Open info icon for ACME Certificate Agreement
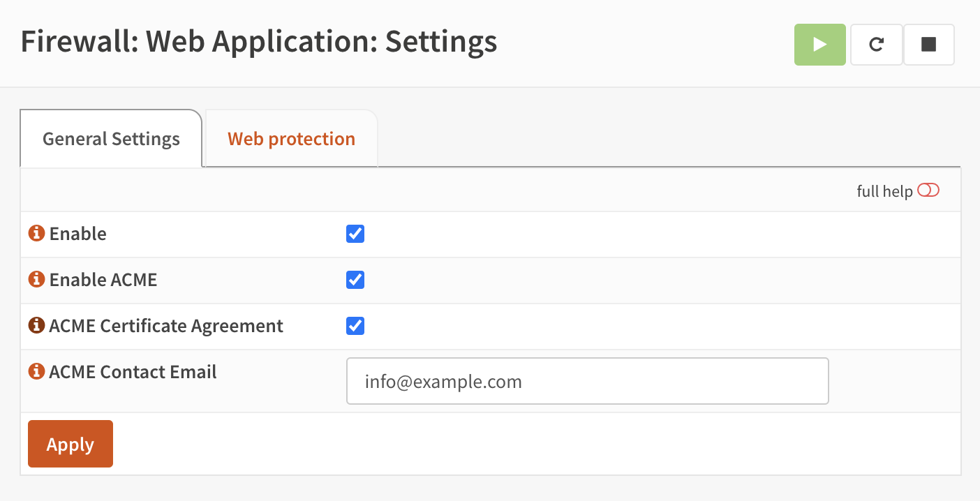Screen dimensions: 980x501 36,325
